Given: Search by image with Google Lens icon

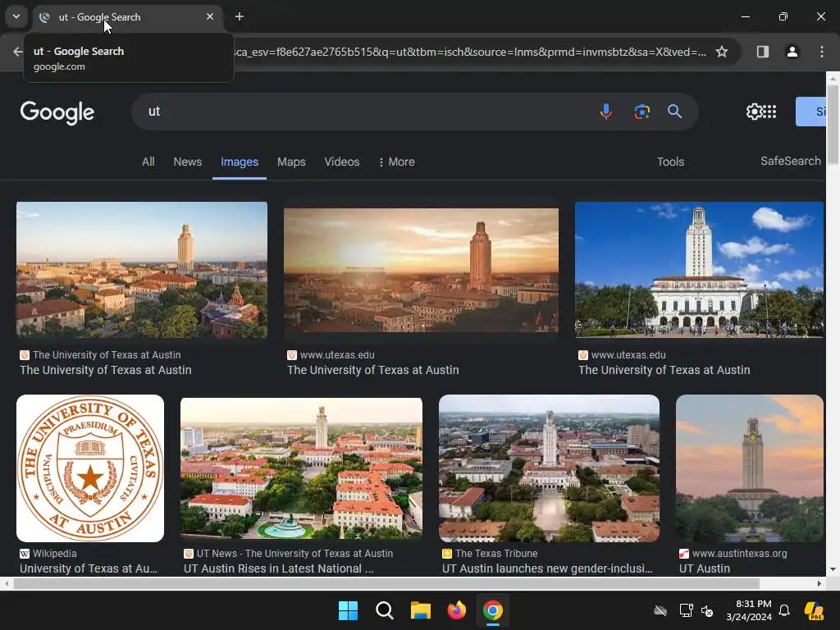Looking at the screenshot, I should [641, 112].
